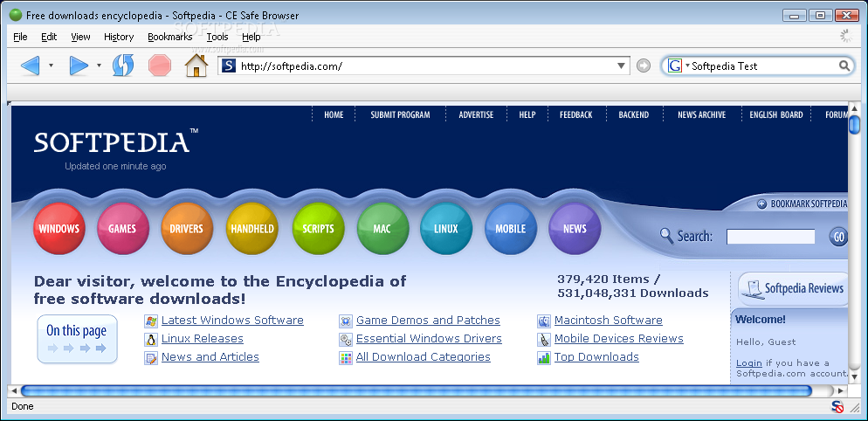Click the Forward arrow navigation button
The width and height of the screenshot is (868, 421).
pyautogui.click(x=79, y=66)
